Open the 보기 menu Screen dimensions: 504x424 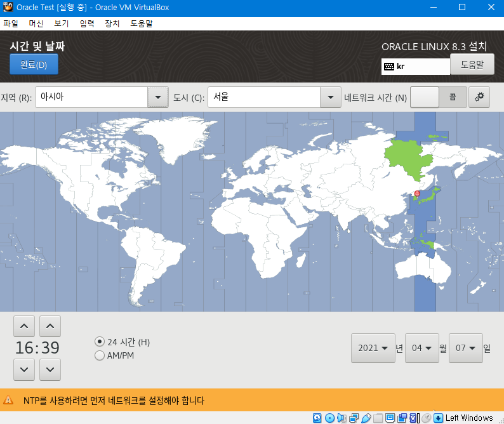click(x=62, y=23)
